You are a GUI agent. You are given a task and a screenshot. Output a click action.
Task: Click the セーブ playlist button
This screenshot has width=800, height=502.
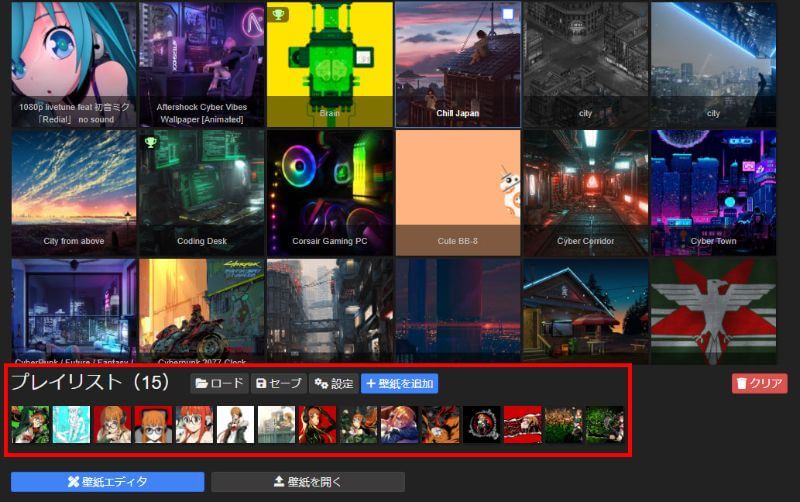point(279,383)
